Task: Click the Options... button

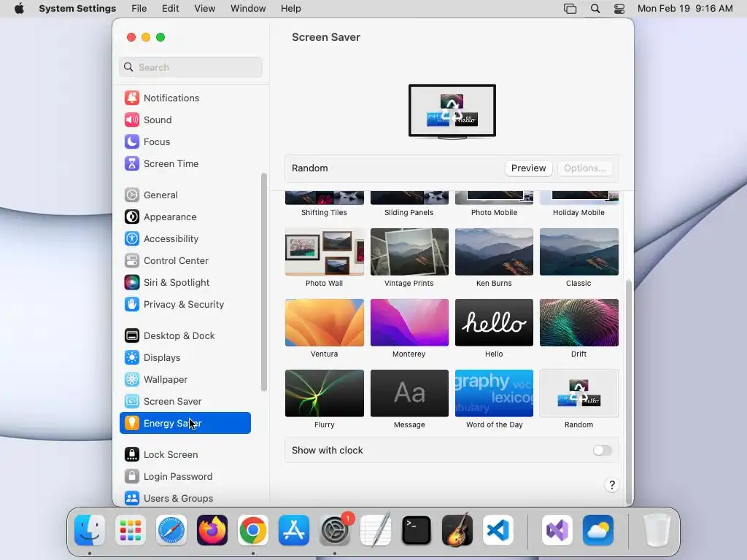Action: coord(584,168)
